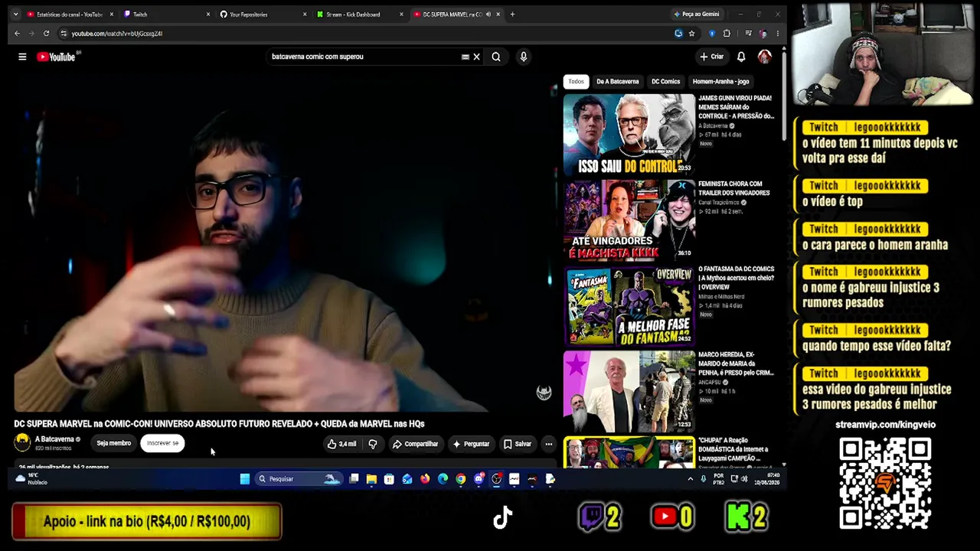
Task: Click Peça ao Gemini button
Action: pyautogui.click(x=697, y=15)
